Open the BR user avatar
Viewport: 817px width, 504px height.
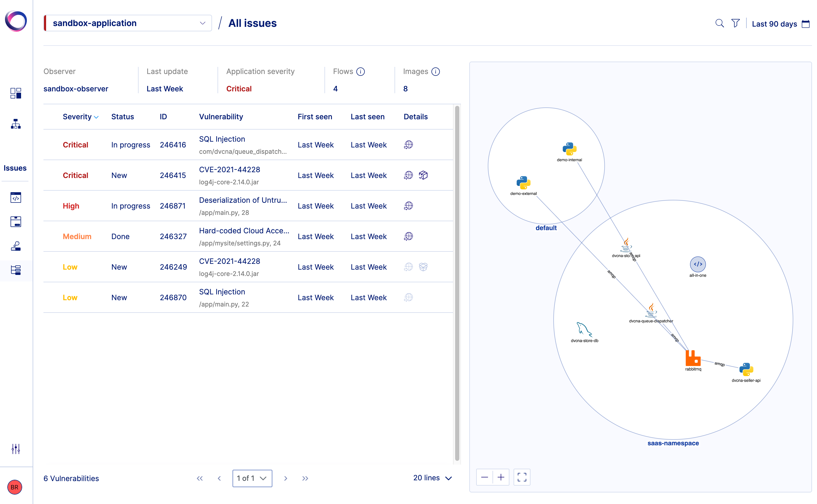15,487
